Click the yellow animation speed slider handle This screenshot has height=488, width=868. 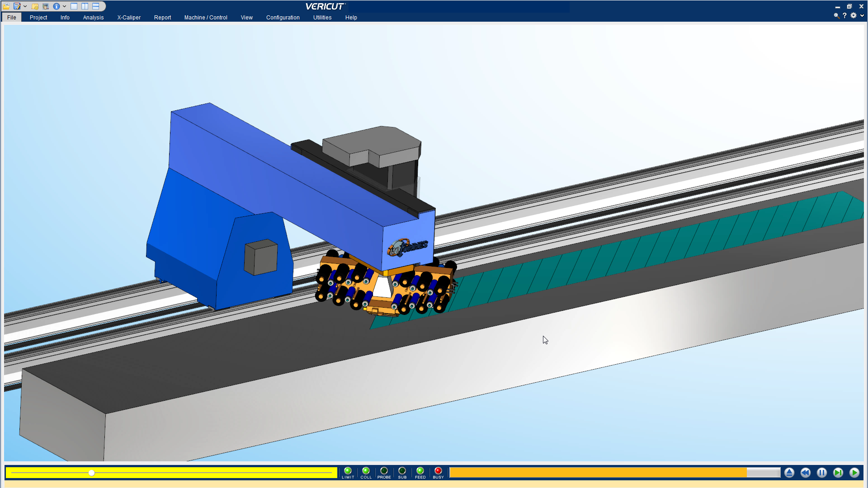pos(91,473)
